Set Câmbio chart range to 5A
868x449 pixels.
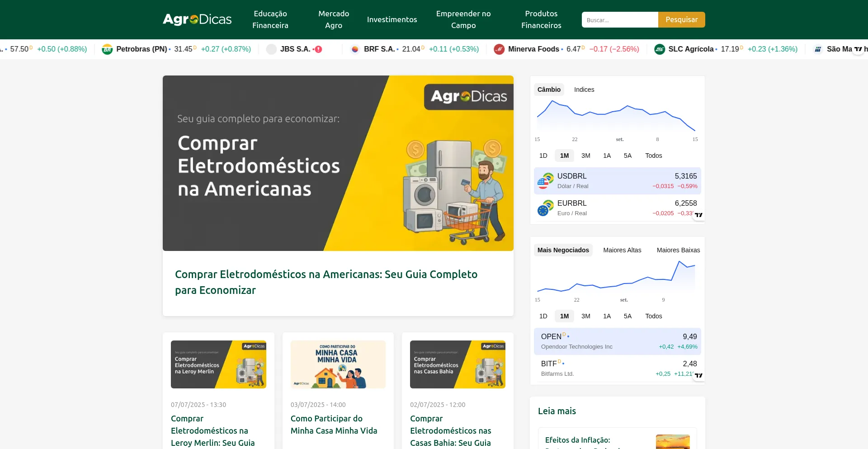(x=627, y=156)
